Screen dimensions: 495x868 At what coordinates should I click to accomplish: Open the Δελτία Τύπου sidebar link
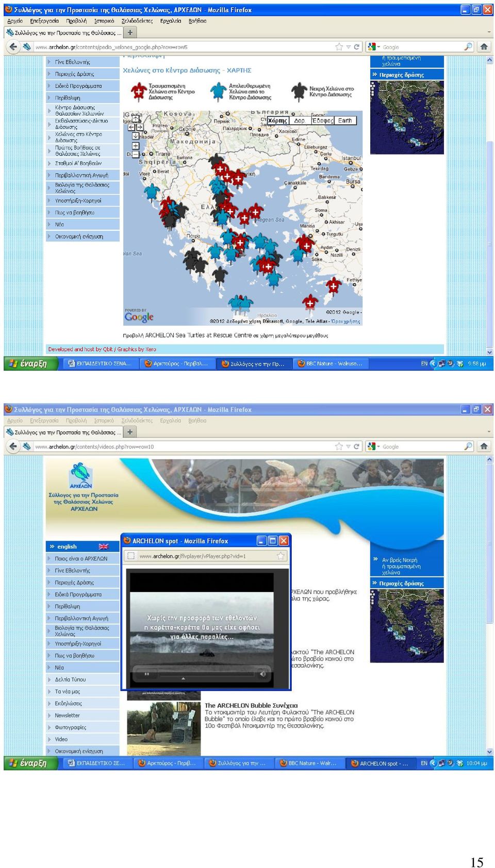pyautogui.click(x=82, y=679)
